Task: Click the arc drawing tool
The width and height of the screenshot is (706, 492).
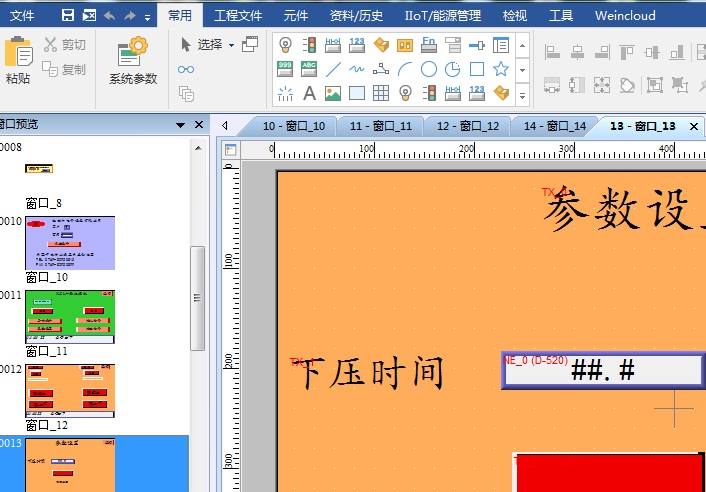Action: pyautogui.click(x=405, y=69)
